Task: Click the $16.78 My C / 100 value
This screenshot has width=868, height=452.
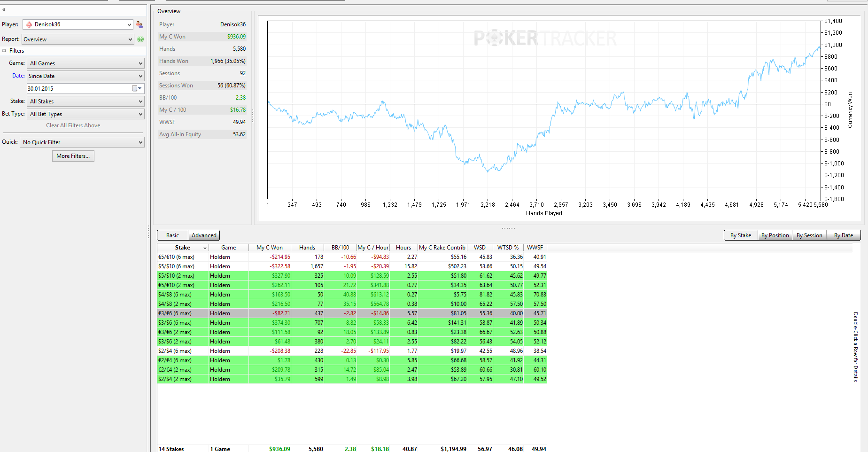Action: (238, 110)
